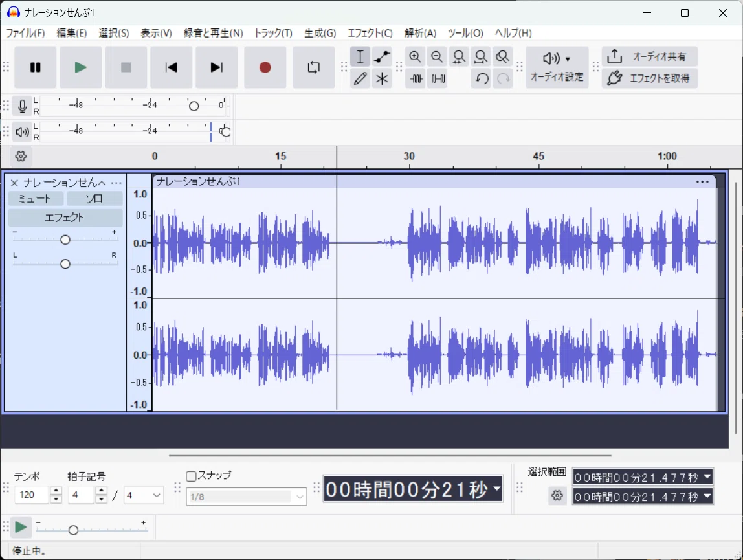Screen dimensions: 743x560
Task: Open the トラック(T) menu
Action: click(x=273, y=33)
